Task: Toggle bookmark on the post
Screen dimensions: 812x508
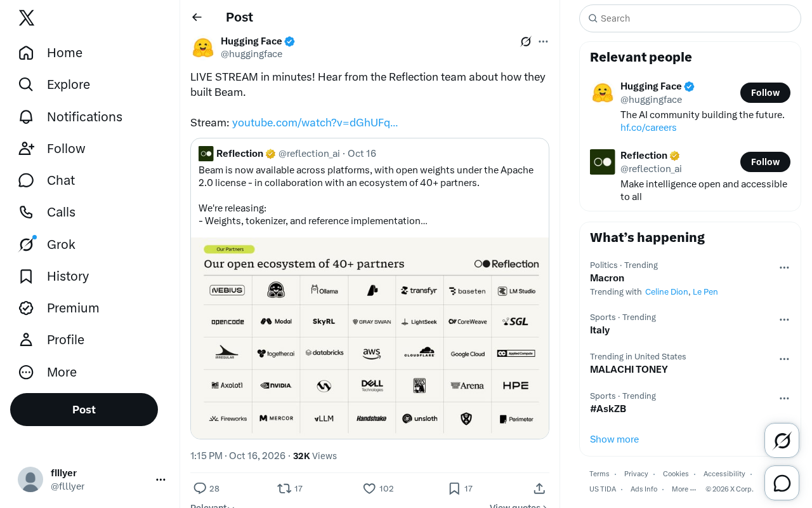Action: (454, 488)
